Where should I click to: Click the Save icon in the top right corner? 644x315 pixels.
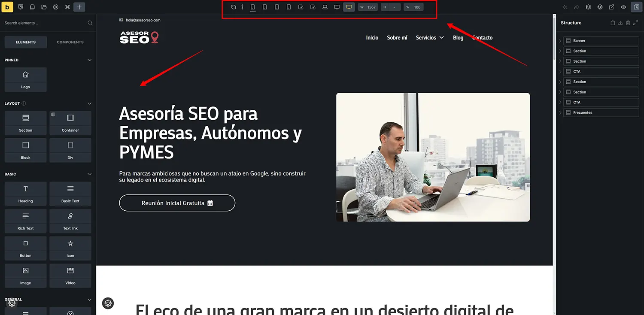click(x=636, y=7)
